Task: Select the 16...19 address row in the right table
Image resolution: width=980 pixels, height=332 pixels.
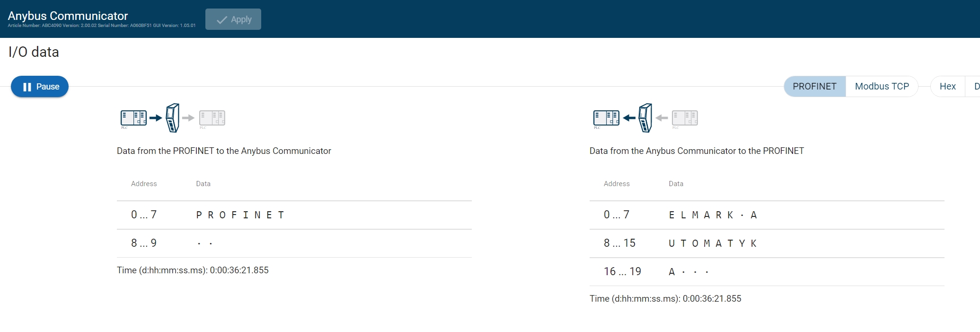Action: tap(767, 272)
